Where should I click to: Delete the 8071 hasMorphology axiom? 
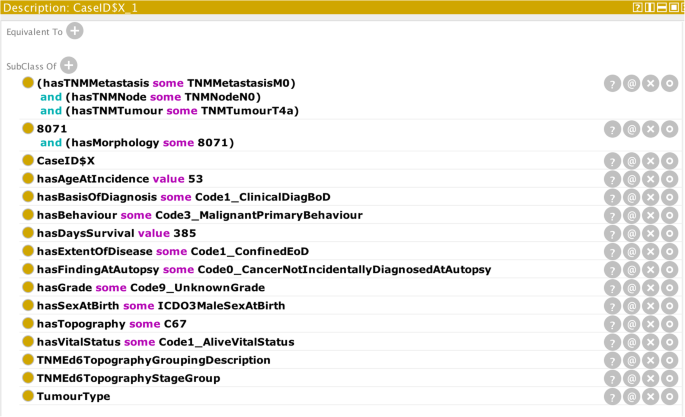click(x=650, y=129)
